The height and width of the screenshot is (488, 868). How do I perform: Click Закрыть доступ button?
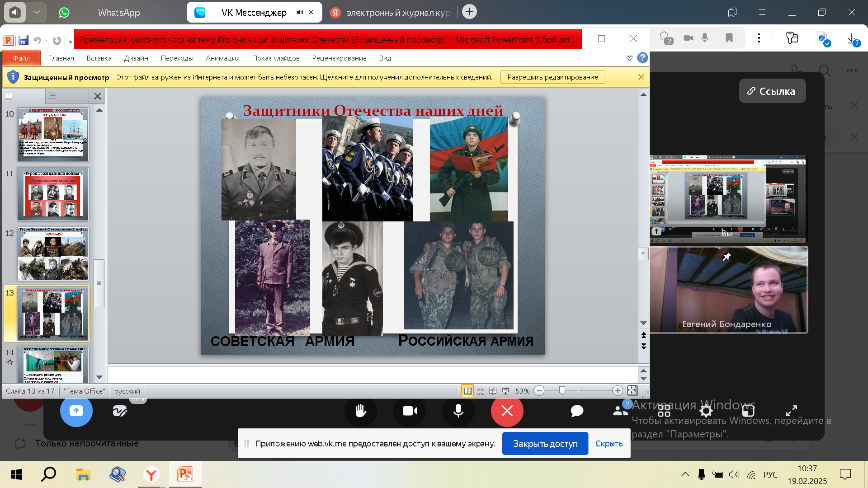point(545,444)
